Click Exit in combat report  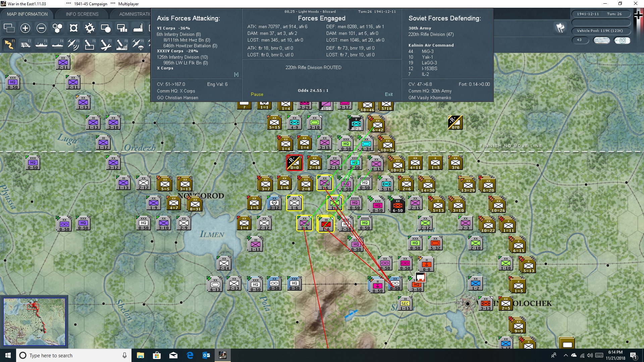[389, 94]
